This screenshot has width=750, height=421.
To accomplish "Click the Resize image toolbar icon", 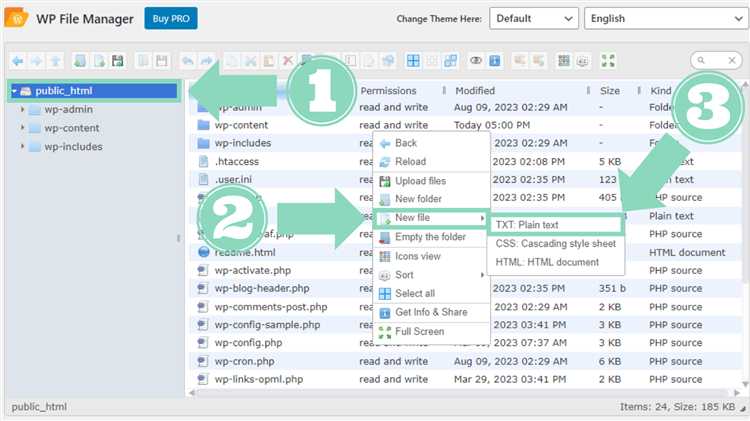I will pyautogui.click(x=388, y=61).
